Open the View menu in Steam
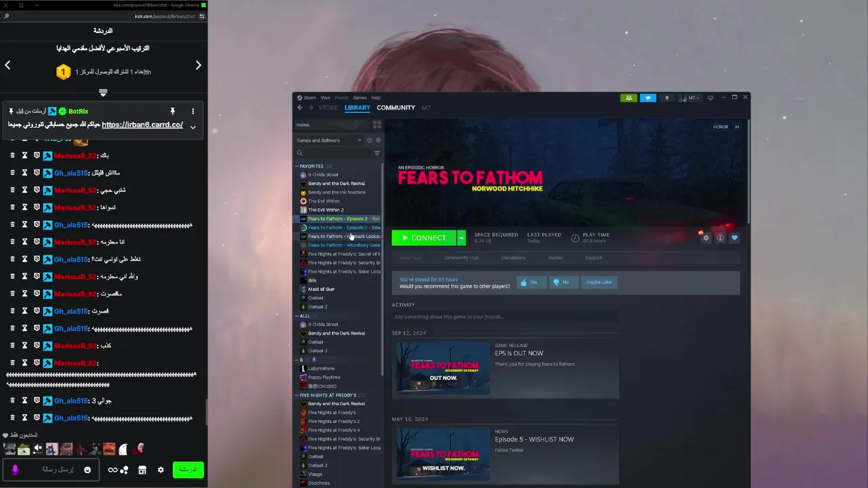Image resolution: width=868 pixels, height=488 pixels. tap(325, 98)
